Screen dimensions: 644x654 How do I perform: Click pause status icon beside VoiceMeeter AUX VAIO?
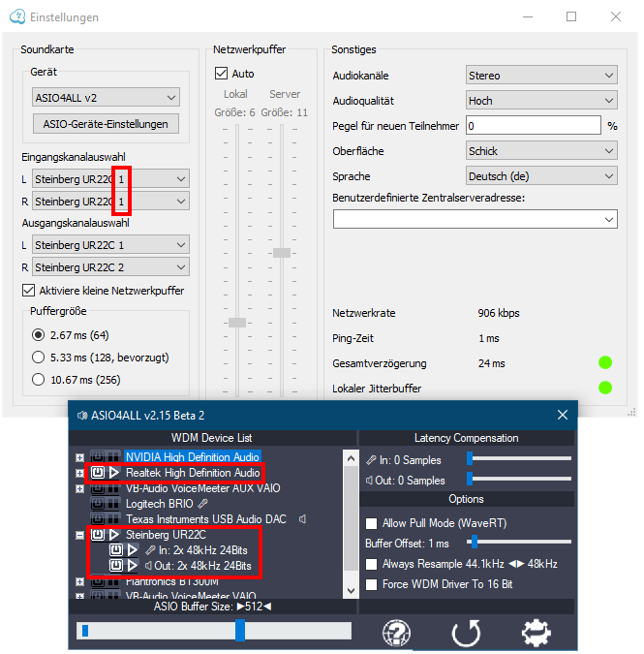[113, 488]
